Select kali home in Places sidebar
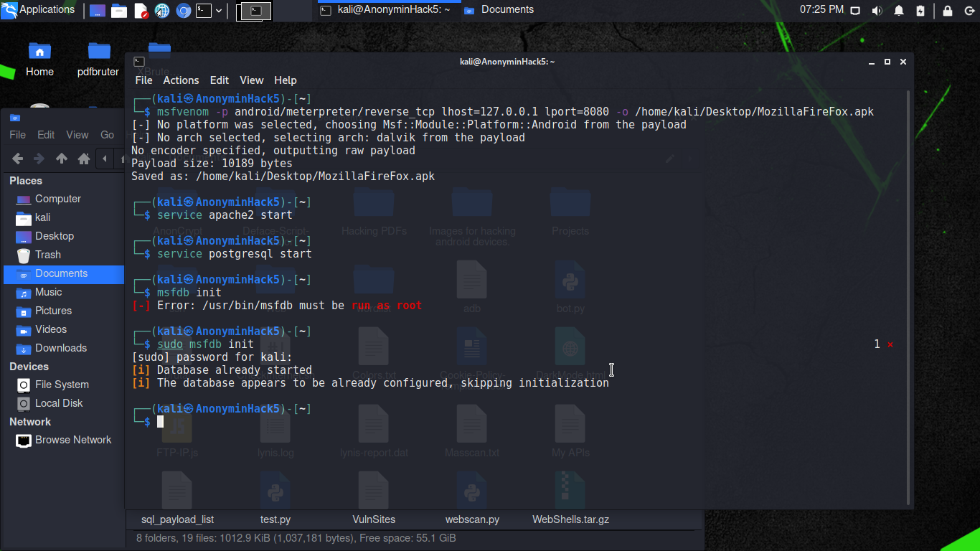The height and width of the screenshot is (551, 980). tap(64, 217)
